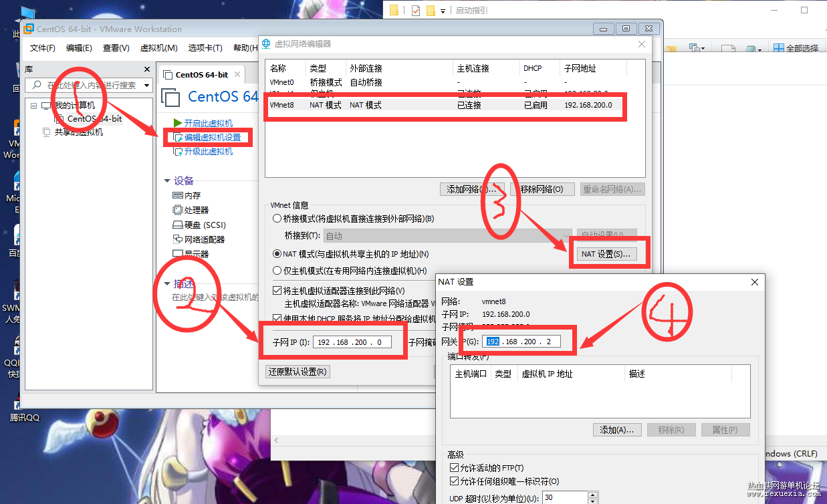Click the 升级此虚拟机 upgrade icon

pyautogui.click(x=177, y=151)
